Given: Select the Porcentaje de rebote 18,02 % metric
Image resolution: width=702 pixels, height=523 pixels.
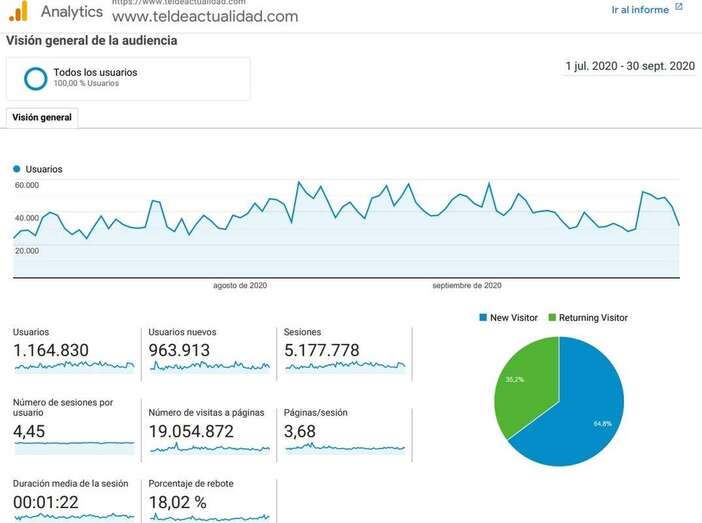Looking at the screenshot, I should [208, 500].
